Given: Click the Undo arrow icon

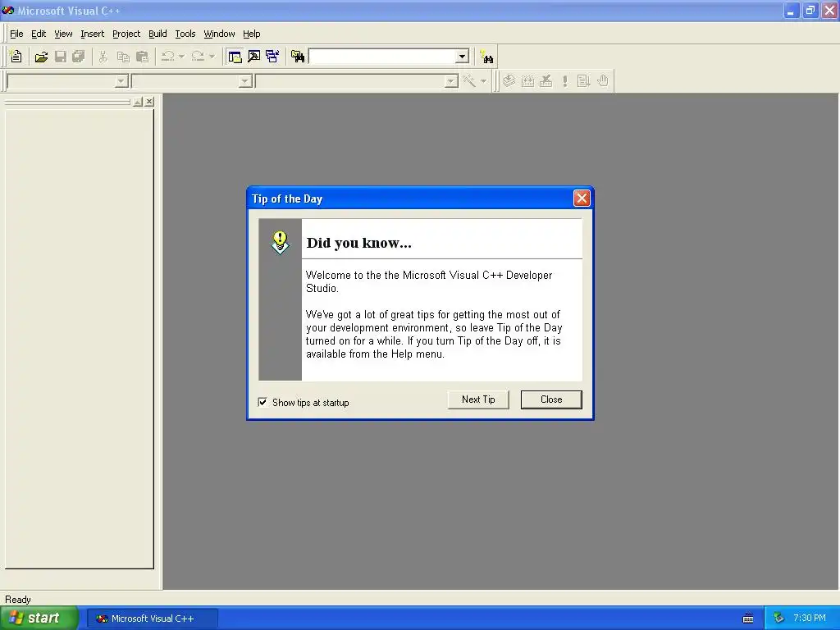Looking at the screenshot, I should pyautogui.click(x=167, y=57).
